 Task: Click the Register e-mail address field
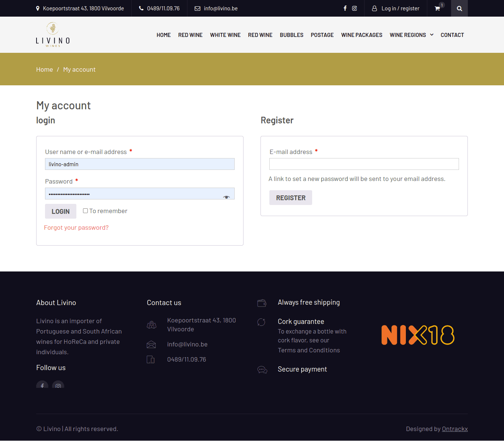click(x=364, y=164)
